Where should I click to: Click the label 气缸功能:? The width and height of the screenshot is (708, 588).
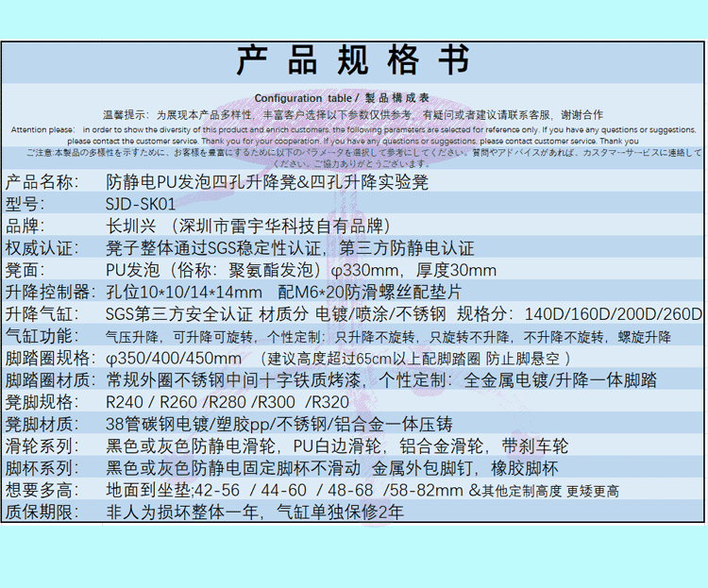[42, 336]
